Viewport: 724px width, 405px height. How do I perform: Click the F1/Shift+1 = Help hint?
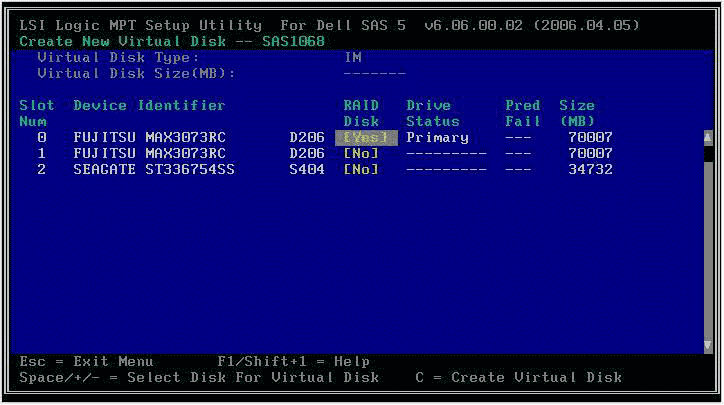point(294,362)
